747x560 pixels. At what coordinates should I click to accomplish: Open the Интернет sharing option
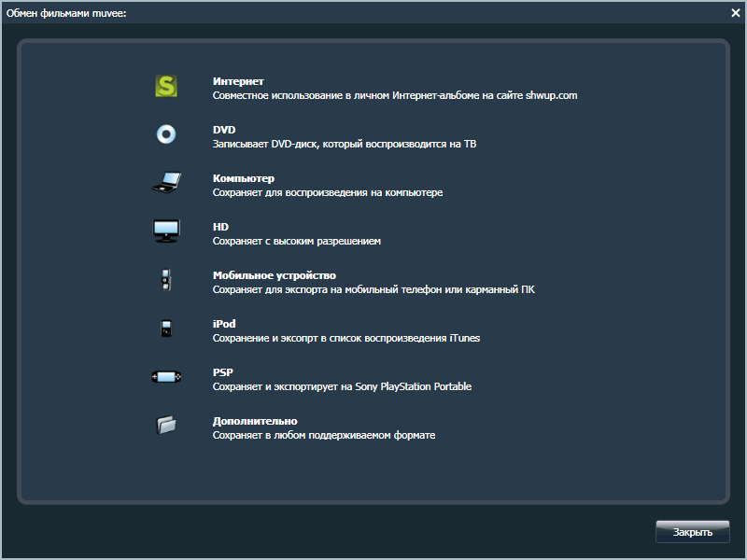[238, 81]
